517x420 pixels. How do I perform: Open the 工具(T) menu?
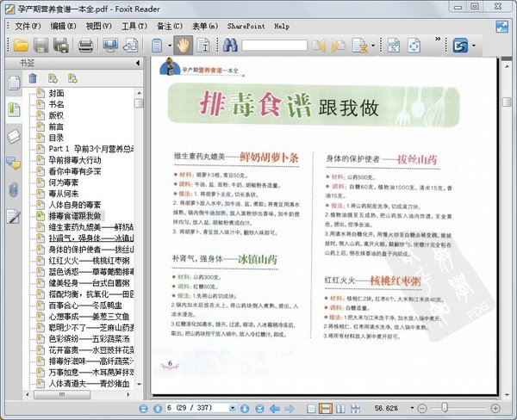coord(134,26)
